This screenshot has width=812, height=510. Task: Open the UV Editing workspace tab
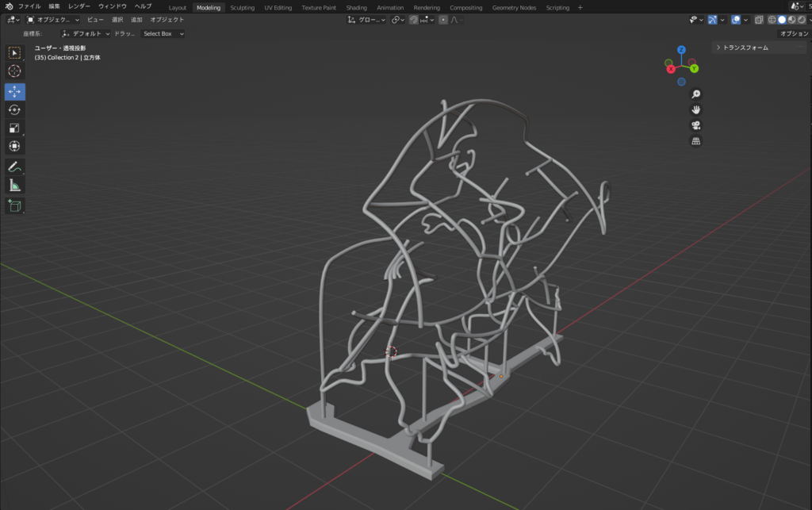[278, 8]
